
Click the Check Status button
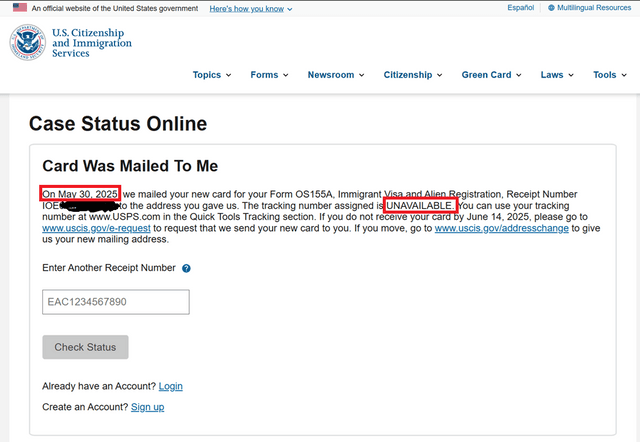click(85, 347)
